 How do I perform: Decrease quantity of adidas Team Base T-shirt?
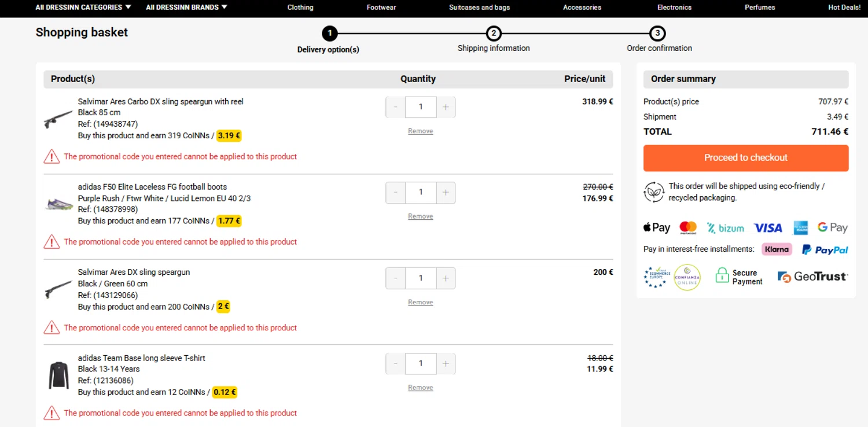pyautogui.click(x=396, y=364)
